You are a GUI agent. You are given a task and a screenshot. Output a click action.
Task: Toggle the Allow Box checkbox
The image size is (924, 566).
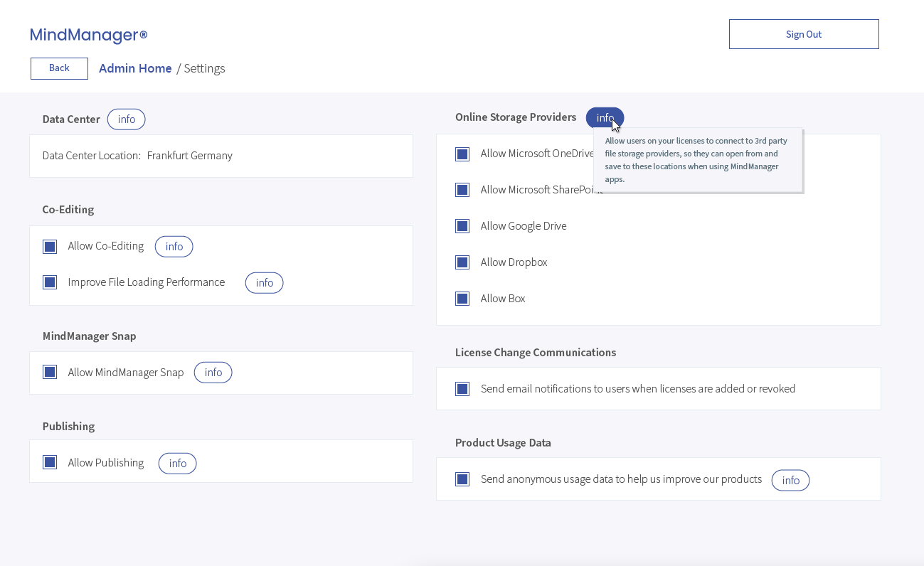point(462,299)
